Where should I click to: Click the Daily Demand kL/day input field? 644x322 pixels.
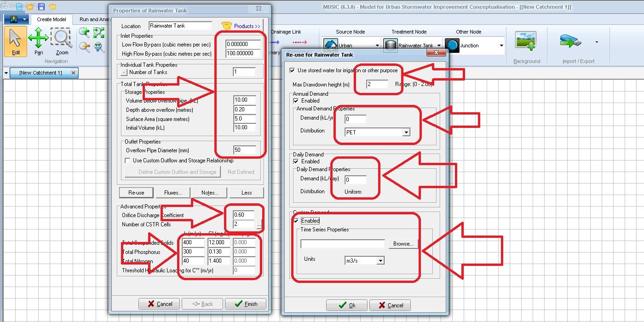click(356, 179)
